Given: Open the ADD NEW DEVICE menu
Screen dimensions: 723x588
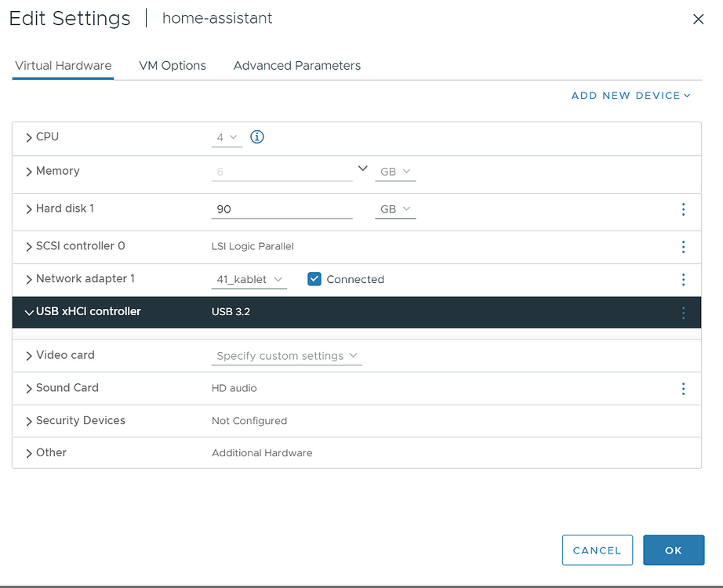Looking at the screenshot, I should (x=630, y=95).
